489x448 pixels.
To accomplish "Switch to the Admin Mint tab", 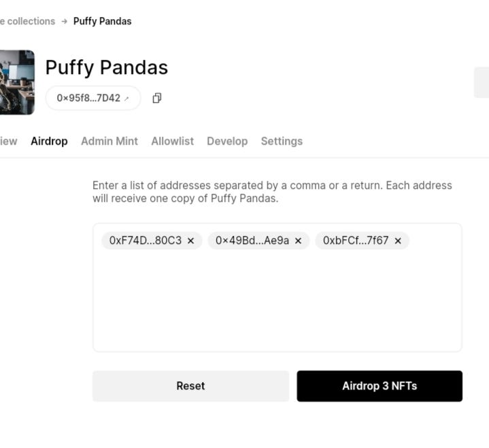I will pos(109,141).
